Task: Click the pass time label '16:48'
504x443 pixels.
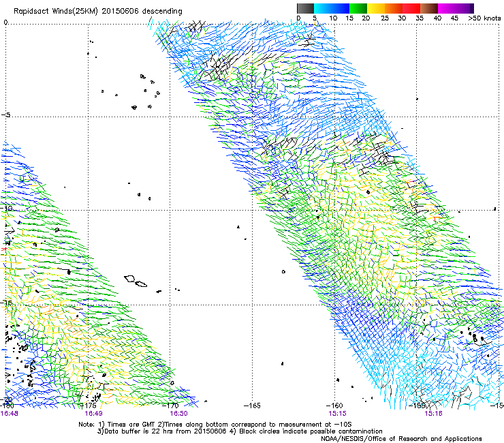Action: tap(9, 413)
